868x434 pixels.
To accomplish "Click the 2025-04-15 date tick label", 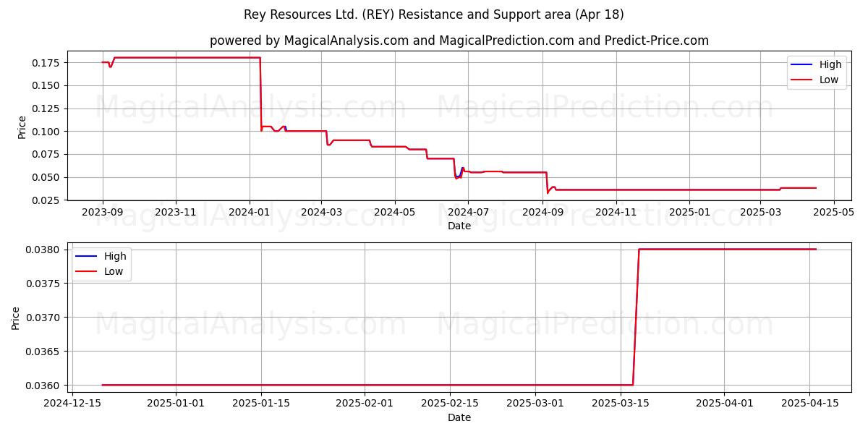I will [809, 404].
